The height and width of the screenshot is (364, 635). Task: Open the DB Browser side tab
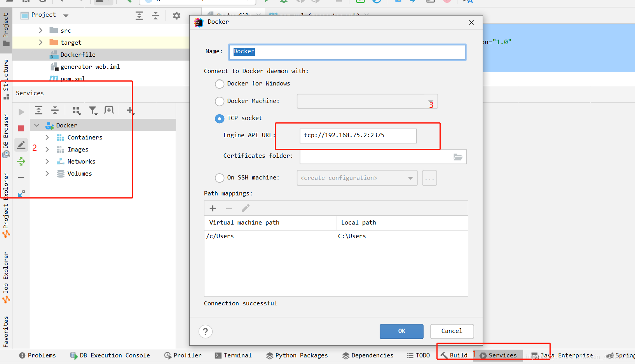[6, 136]
